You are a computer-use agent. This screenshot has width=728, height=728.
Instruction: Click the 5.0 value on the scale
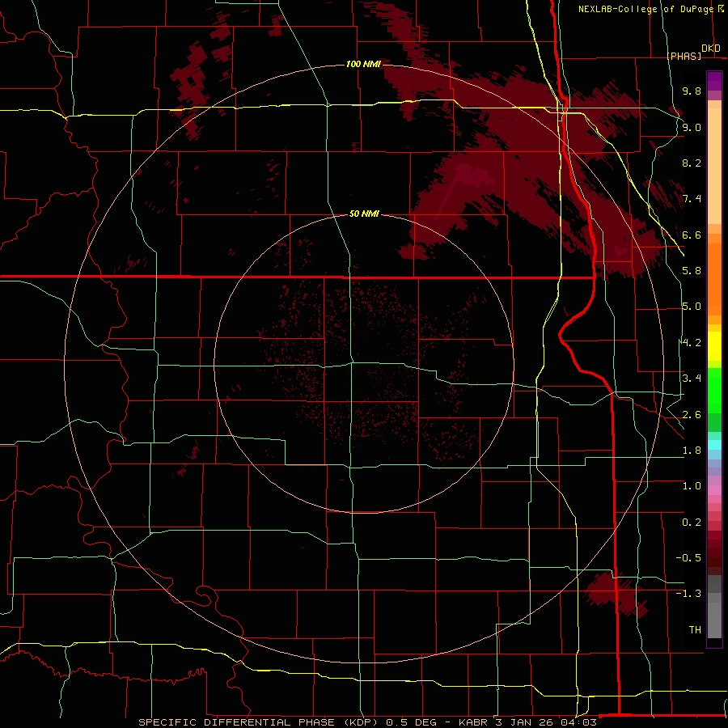point(692,307)
